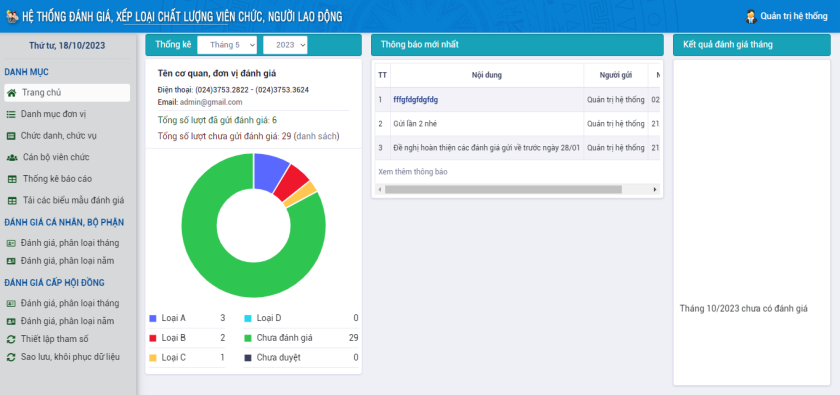Viewport: 840px width, 395px height.
Task: Open the fffgfdgfdgfdg notification
Action: point(416,100)
